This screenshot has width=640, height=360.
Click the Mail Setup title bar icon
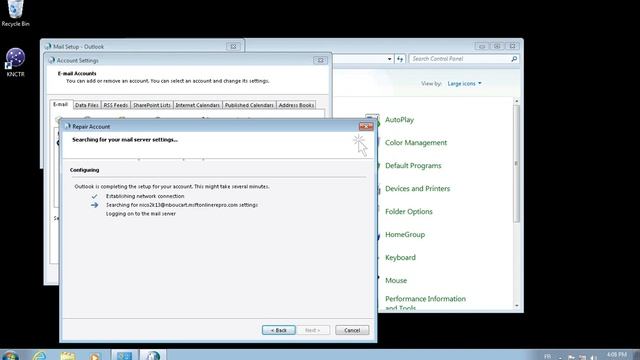pos(48,47)
